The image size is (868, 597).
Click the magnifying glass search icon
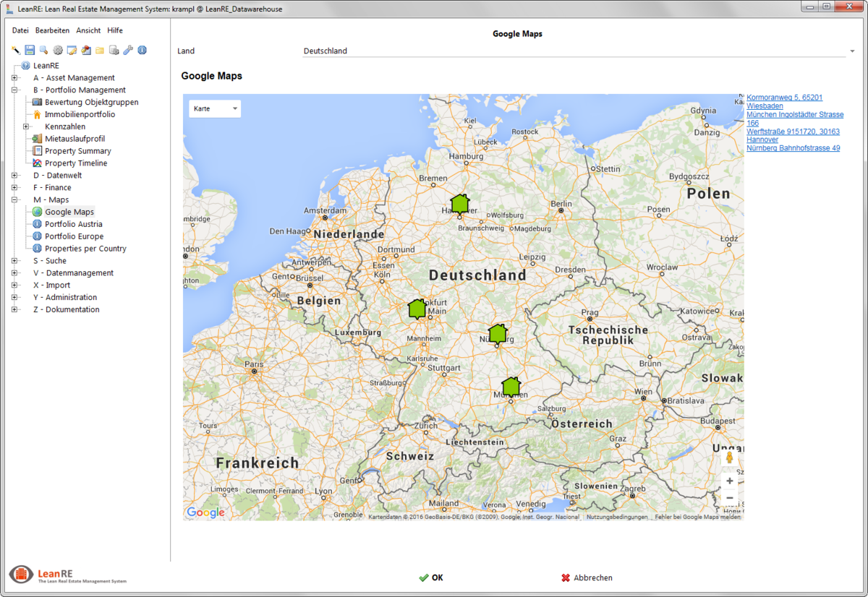(x=43, y=50)
